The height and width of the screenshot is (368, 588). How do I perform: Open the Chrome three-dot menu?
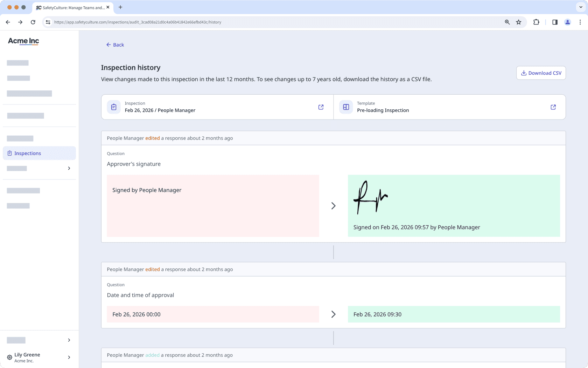pos(580,22)
